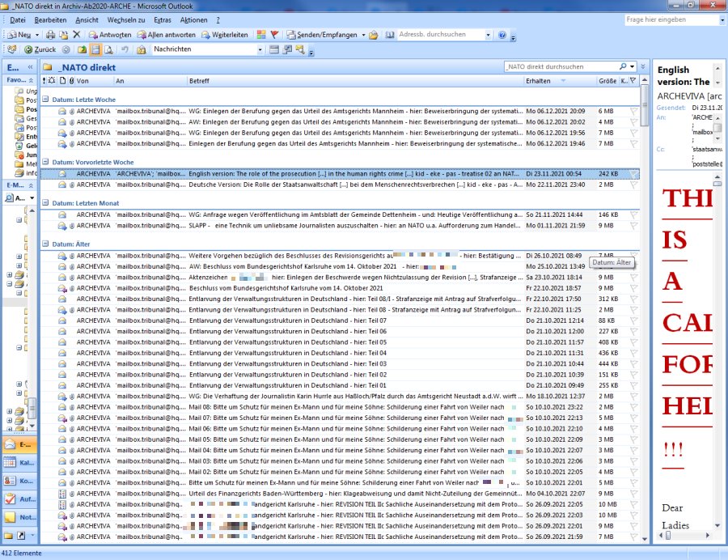Open the Kontakte icon in navigation pane
This screenshot has width=728, height=560.
pos(10,481)
